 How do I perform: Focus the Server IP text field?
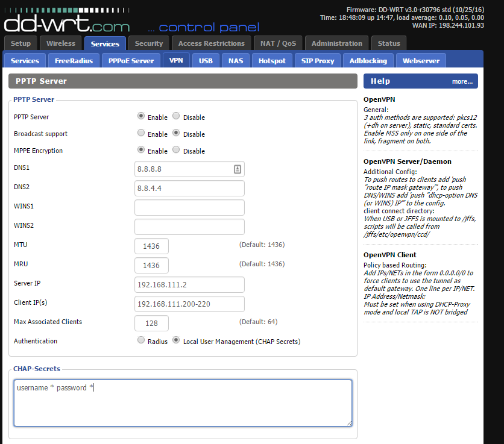click(189, 285)
